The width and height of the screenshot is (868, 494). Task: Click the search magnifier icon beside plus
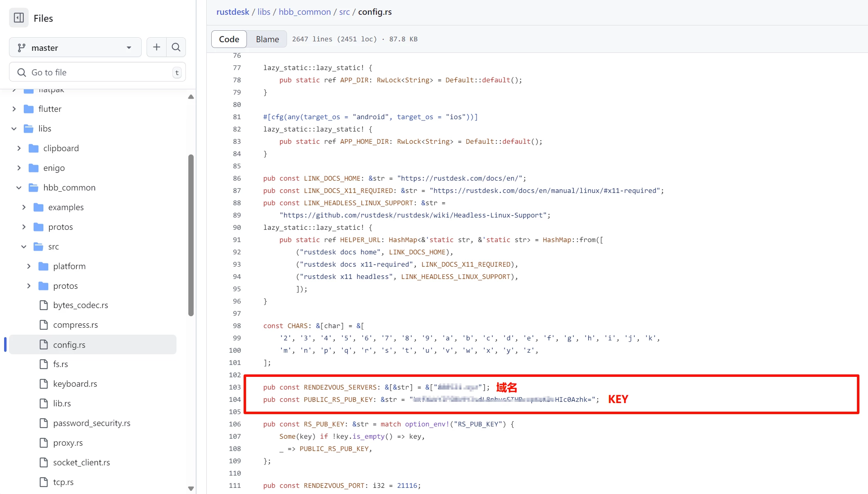coord(176,48)
